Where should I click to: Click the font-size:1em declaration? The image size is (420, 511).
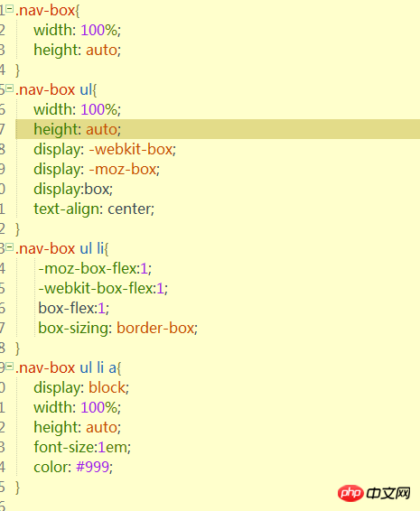82,447
